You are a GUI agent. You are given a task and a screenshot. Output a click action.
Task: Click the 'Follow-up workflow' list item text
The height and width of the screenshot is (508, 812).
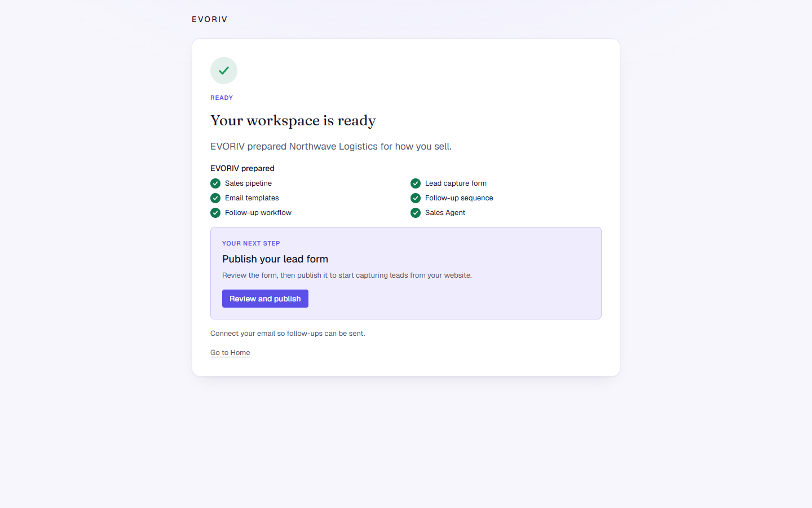click(258, 213)
